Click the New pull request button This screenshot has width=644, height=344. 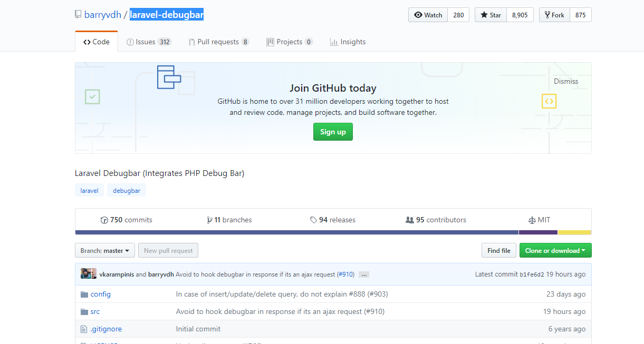[168, 251]
